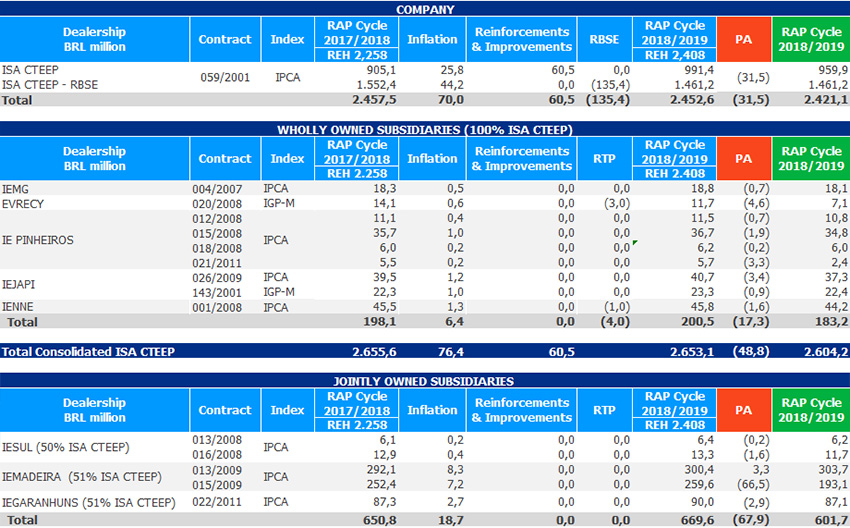Click the value 959,9
850x528 pixels.
(833, 70)
